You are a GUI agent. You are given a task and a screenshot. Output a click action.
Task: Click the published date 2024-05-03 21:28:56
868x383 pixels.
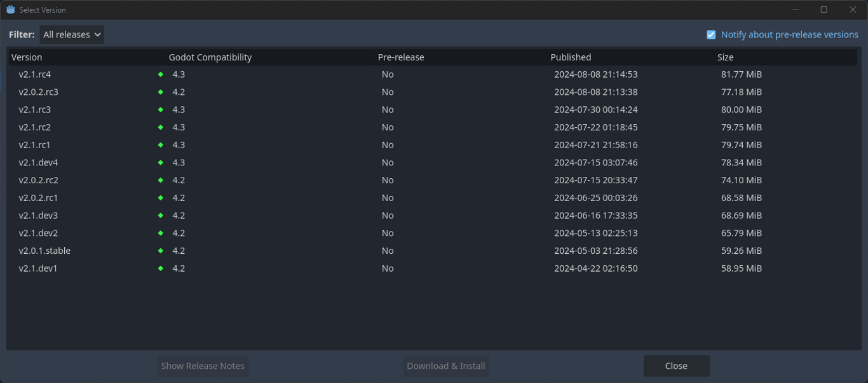tap(596, 251)
